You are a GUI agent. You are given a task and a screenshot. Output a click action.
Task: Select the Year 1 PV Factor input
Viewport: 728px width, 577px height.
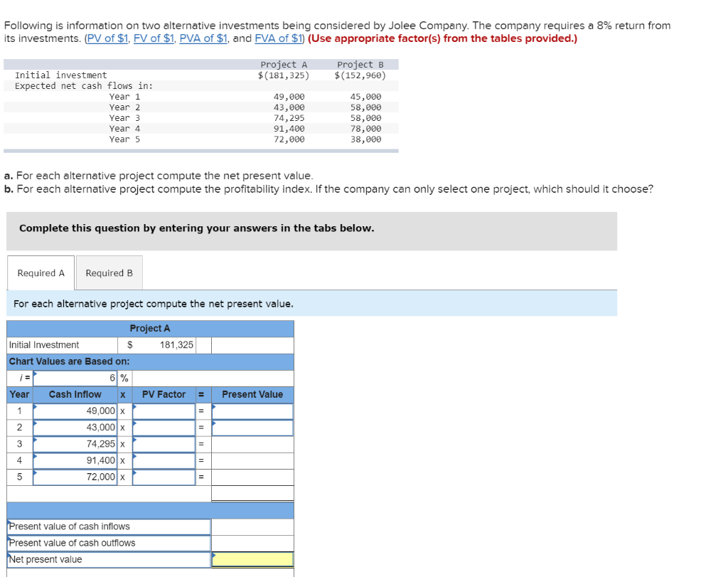coord(164,411)
